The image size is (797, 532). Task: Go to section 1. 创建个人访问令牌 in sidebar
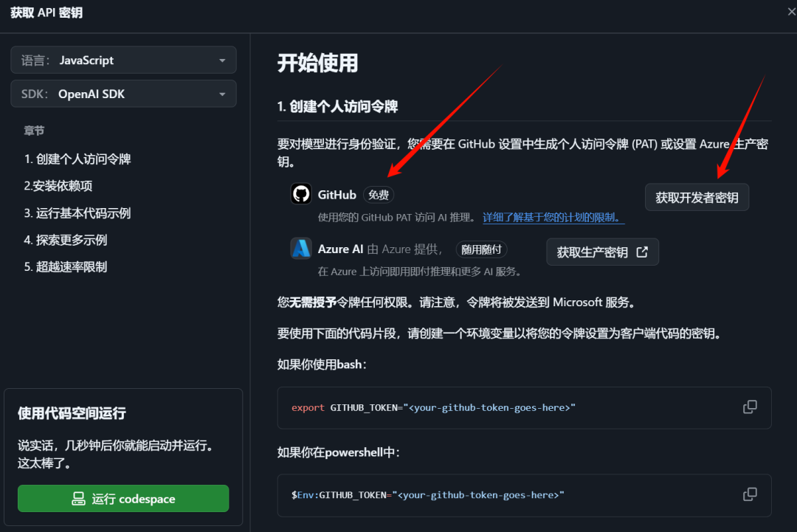[x=77, y=159]
